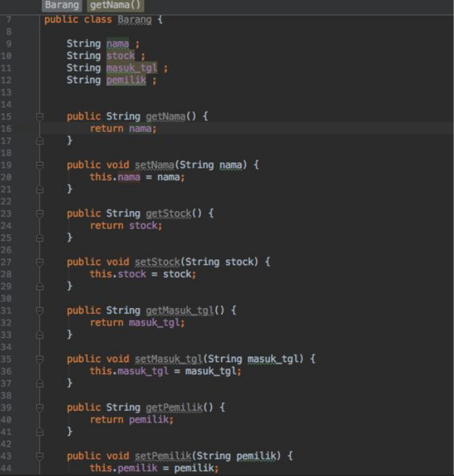Click the fold end marker at line 21

pyautogui.click(x=40, y=189)
